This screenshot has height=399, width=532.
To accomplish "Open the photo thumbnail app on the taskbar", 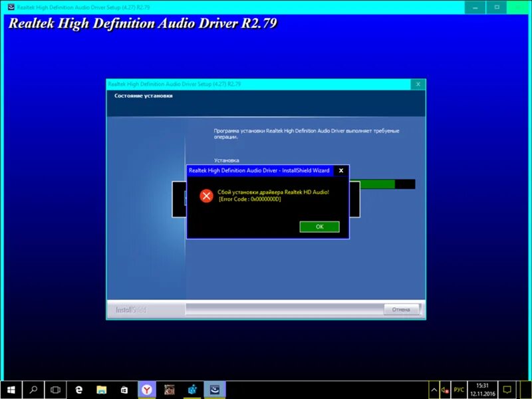I will pyautogui.click(x=169, y=390).
